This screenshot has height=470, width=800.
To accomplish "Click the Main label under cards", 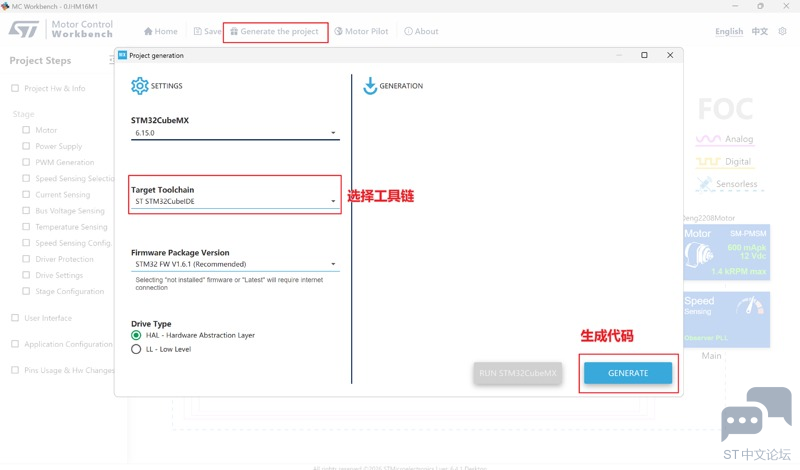I will click(x=711, y=356).
